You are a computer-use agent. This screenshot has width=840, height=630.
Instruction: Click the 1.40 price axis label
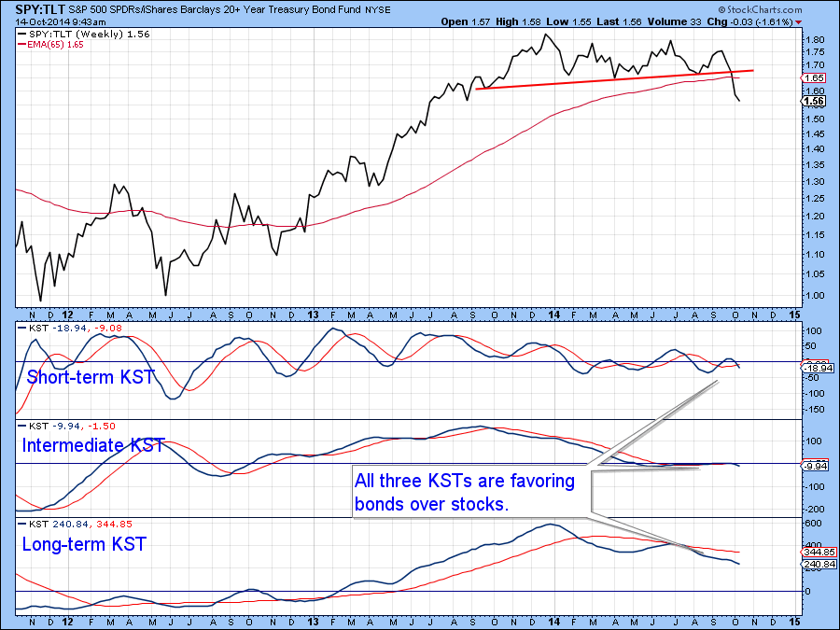coord(814,149)
